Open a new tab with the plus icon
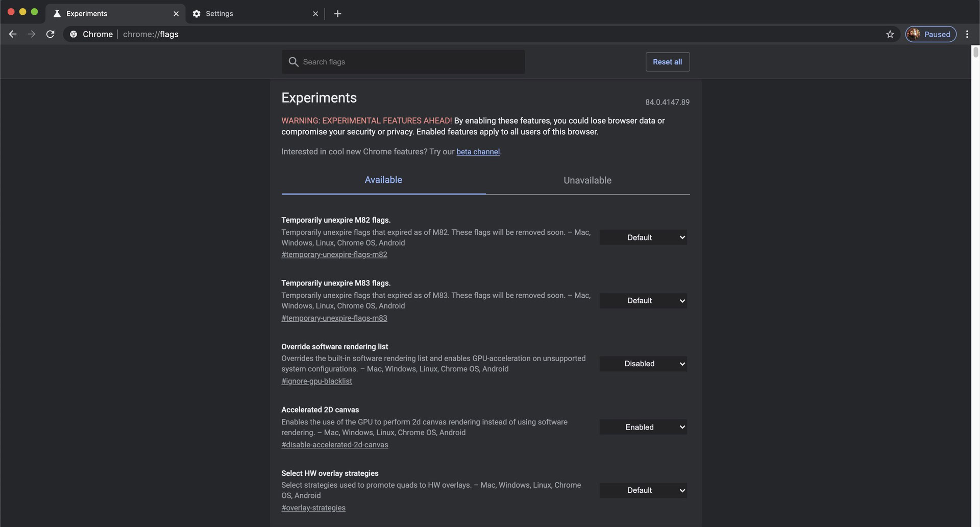The width and height of the screenshot is (980, 527). (x=337, y=14)
